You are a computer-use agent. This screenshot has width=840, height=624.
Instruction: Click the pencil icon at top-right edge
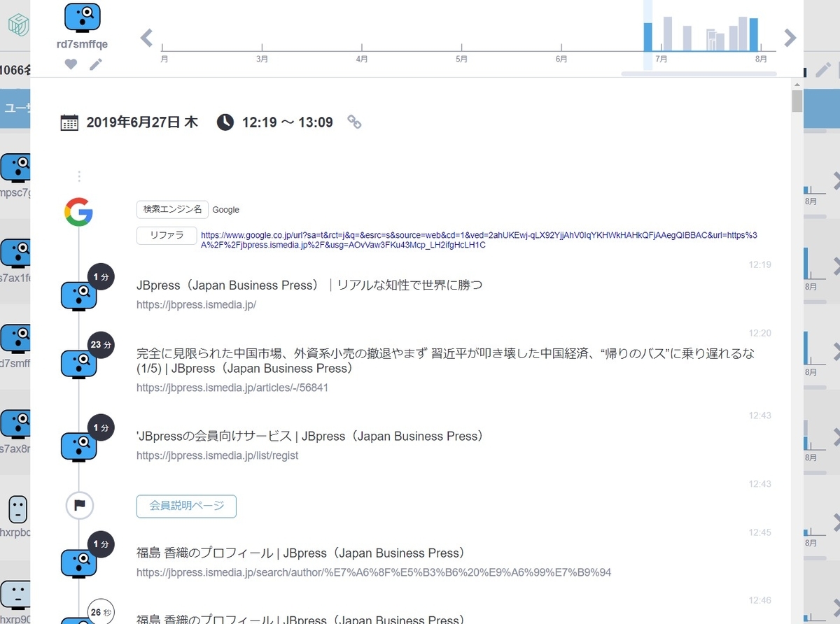824,69
